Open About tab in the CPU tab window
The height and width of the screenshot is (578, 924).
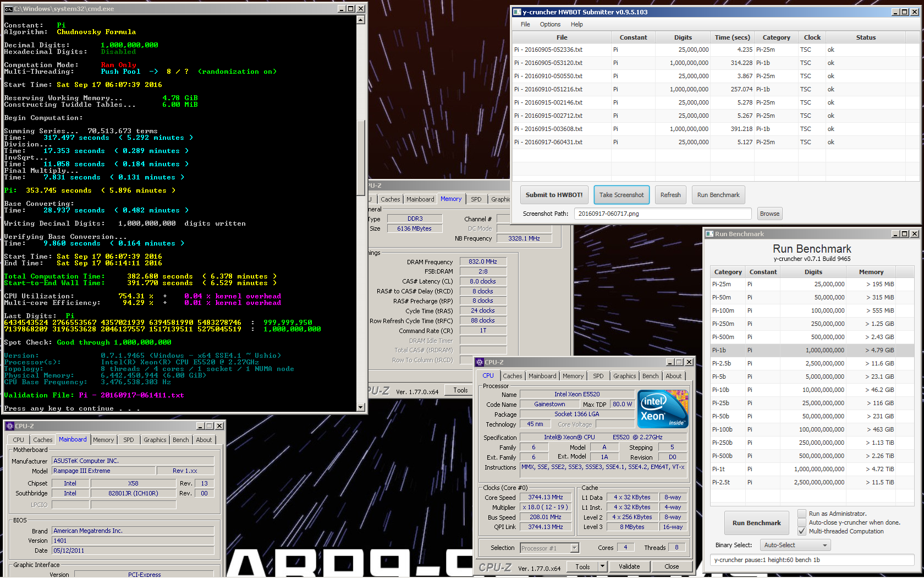click(673, 376)
